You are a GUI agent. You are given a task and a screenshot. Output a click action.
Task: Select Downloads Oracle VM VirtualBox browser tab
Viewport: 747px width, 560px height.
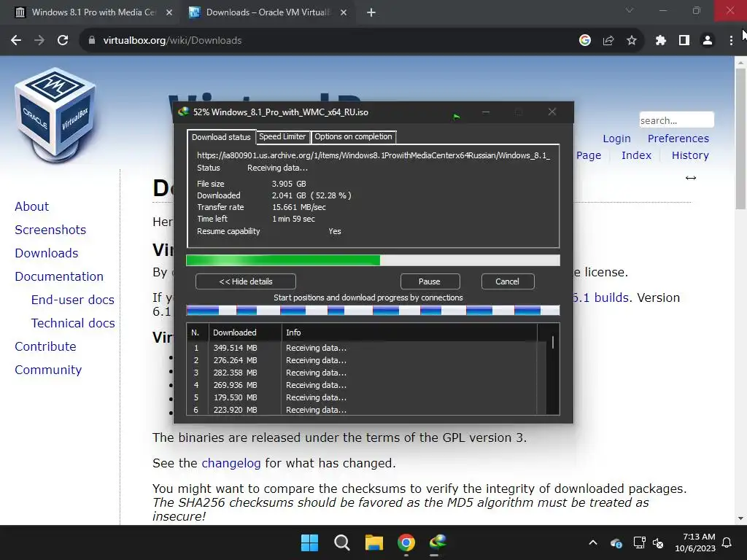point(268,12)
